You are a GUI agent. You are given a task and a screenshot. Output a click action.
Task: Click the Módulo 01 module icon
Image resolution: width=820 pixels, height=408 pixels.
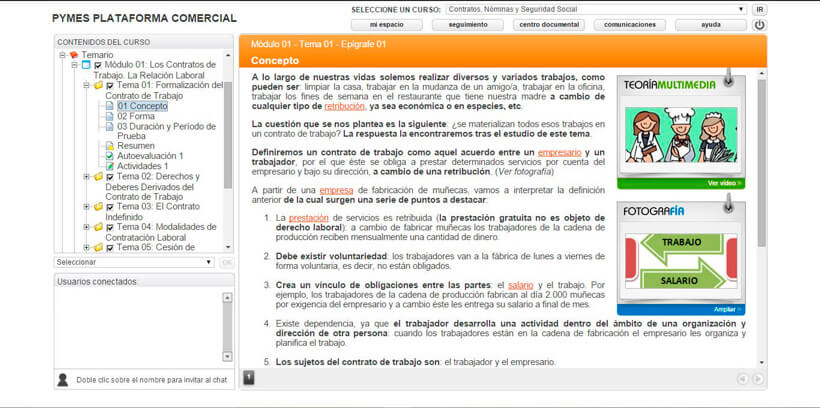[86, 65]
